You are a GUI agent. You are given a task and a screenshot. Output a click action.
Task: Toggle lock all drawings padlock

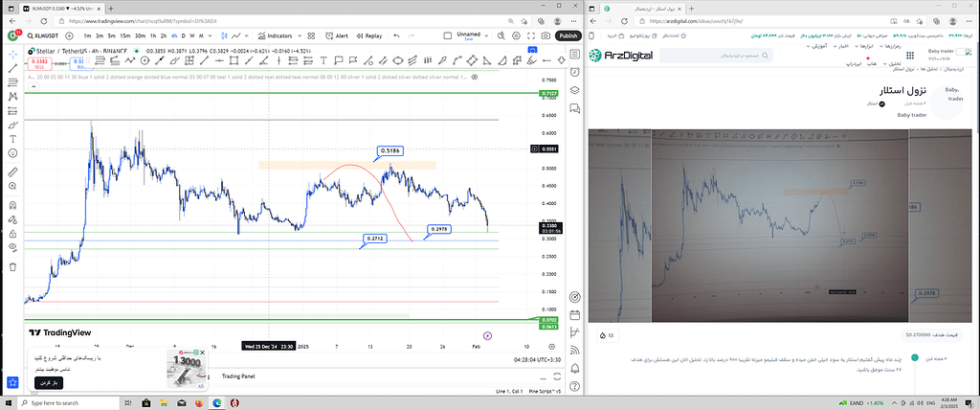point(12,234)
